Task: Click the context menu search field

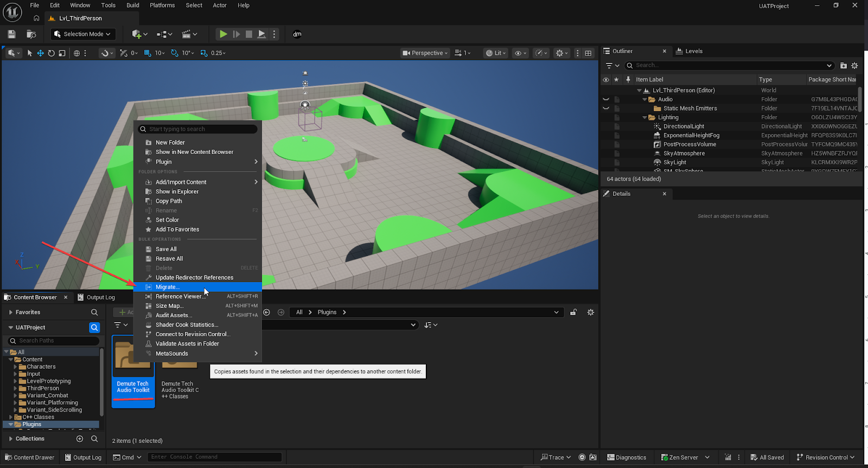Action: click(197, 129)
